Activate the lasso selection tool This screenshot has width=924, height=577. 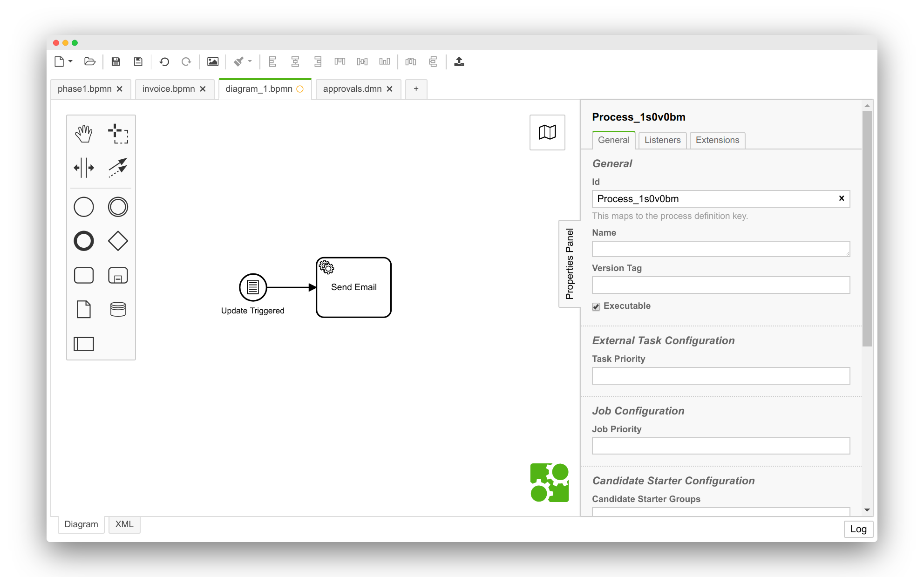118,134
